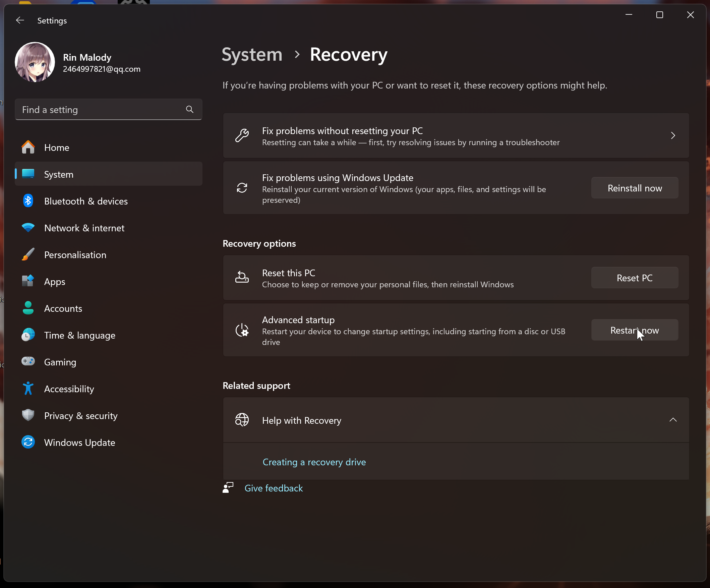Viewport: 710px width, 588px height.
Task: Click the Reset this PC icon
Action: (x=242, y=277)
